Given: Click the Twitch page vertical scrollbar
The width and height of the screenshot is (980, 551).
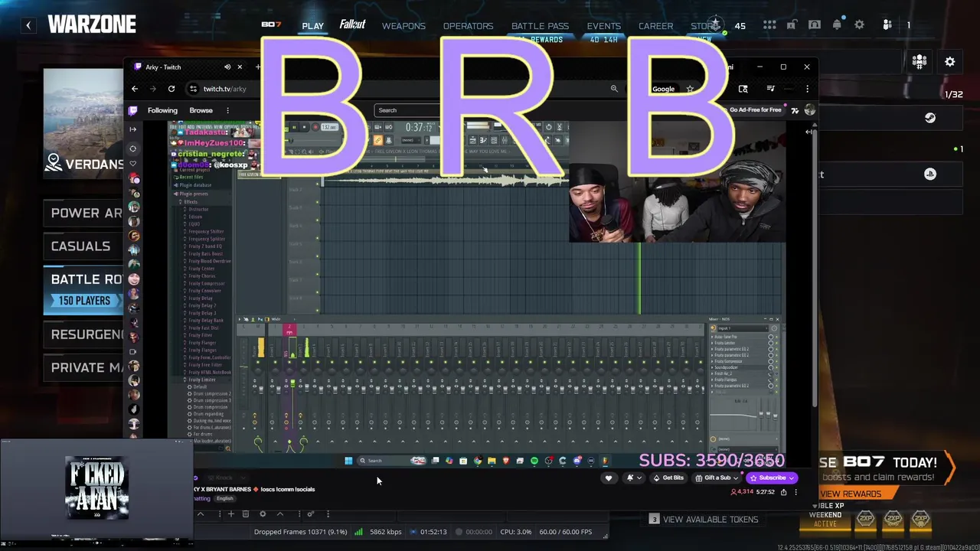Looking at the screenshot, I should click(815, 268).
